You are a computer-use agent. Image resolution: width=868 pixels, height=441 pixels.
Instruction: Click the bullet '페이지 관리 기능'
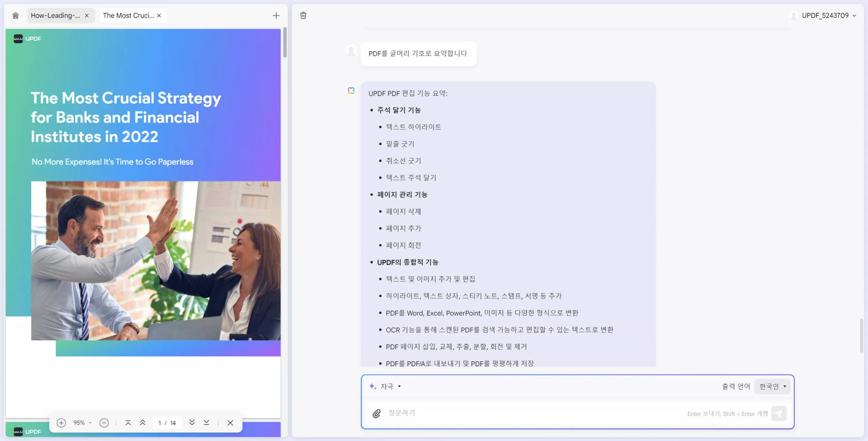click(x=402, y=194)
